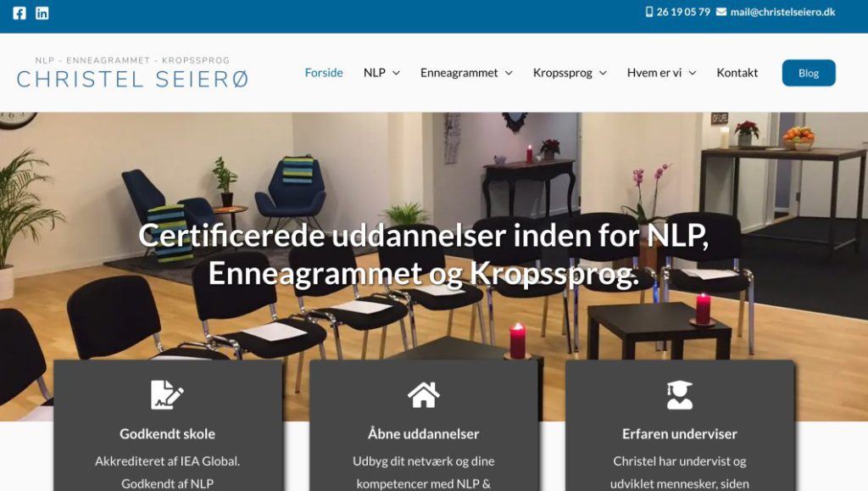Open the Facebook page icon
Viewport: 868px width, 491px height.
pyautogui.click(x=19, y=13)
